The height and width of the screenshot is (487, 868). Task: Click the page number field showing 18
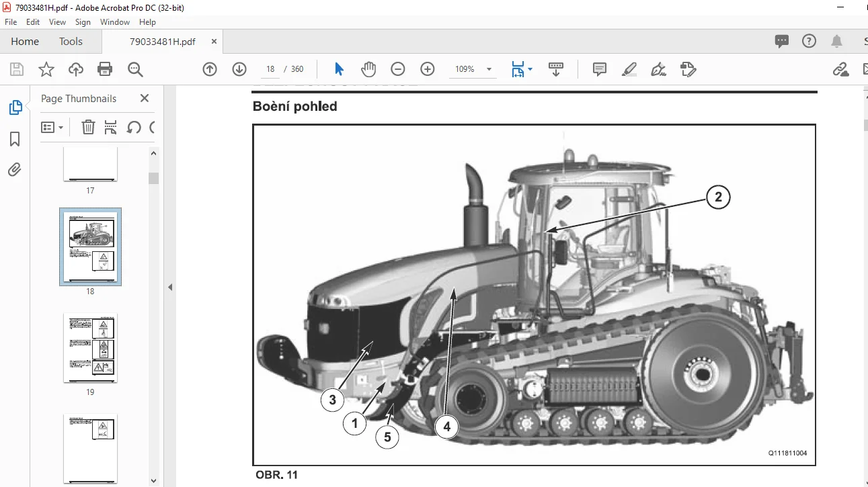[270, 69]
